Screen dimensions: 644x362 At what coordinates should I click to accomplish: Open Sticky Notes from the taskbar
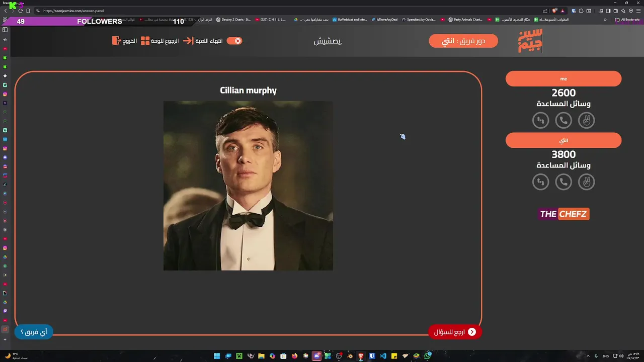click(x=394, y=356)
